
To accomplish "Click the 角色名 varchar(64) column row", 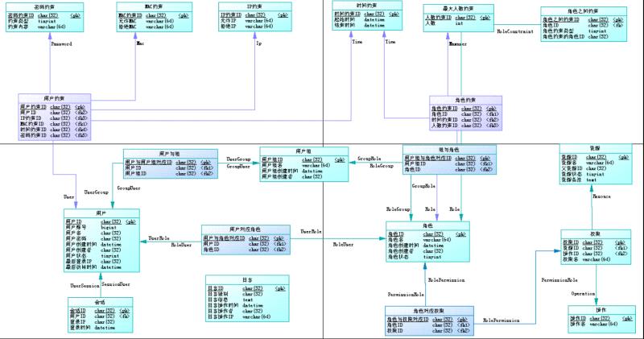I will coord(427,240).
